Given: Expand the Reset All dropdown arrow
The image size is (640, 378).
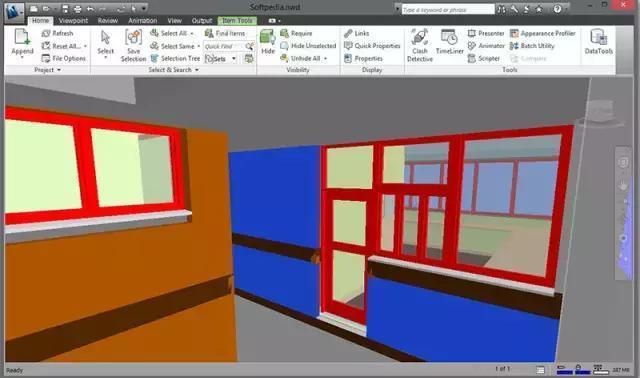Looking at the screenshot, I should click(85, 46).
